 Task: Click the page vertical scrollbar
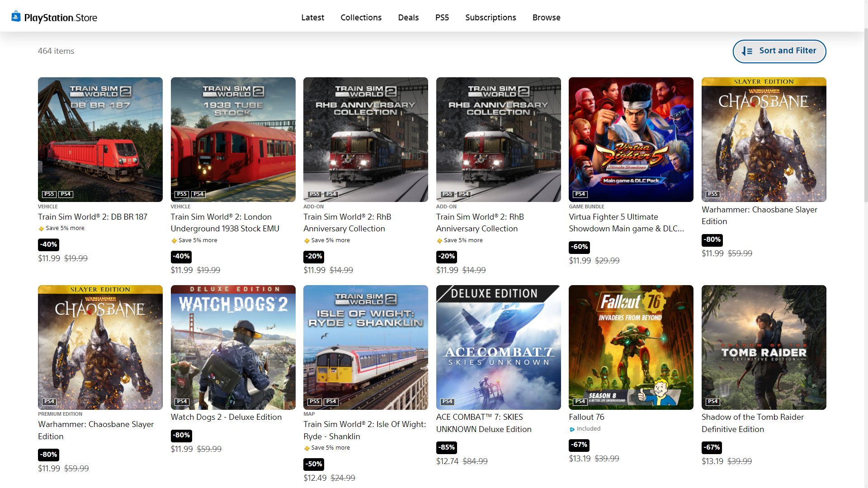tap(865, 113)
